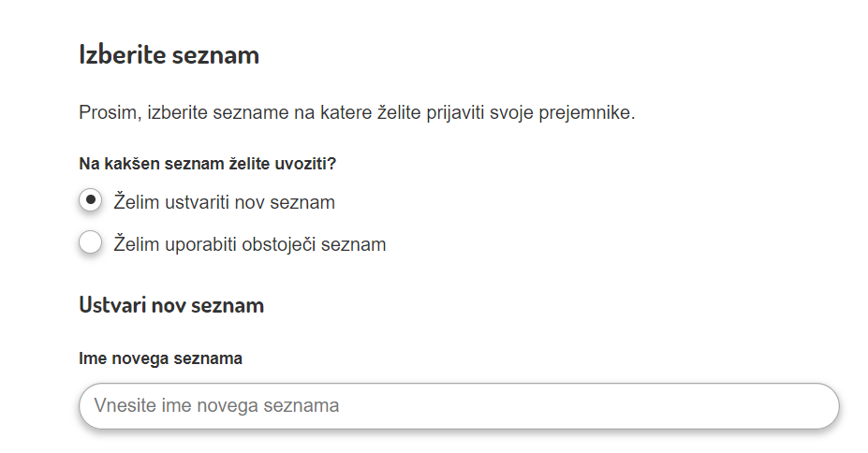Click the 'Na kakšen seznam želite uvoziti?' question
Screen dimensions: 868x453
pyautogui.click(x=207, y=164)
